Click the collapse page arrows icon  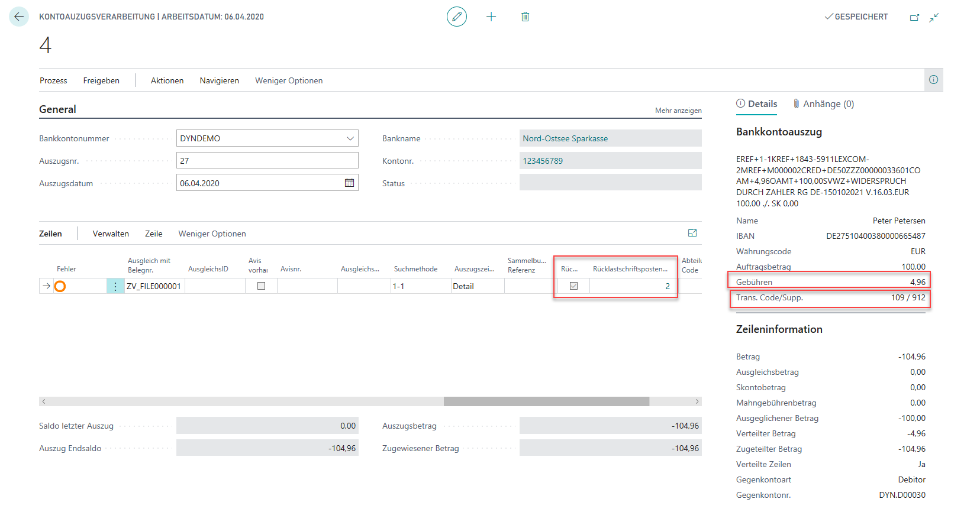(934, 17)
